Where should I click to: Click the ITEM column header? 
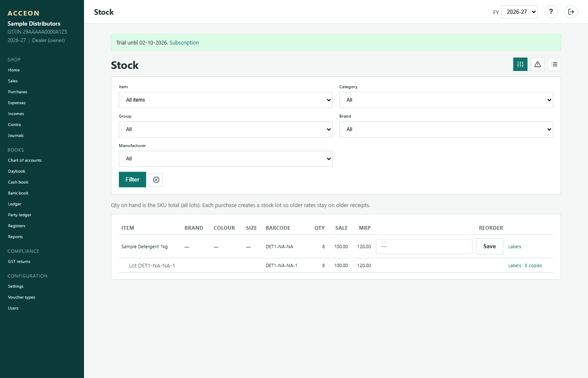pyautogui.click(x=128, y=228)
